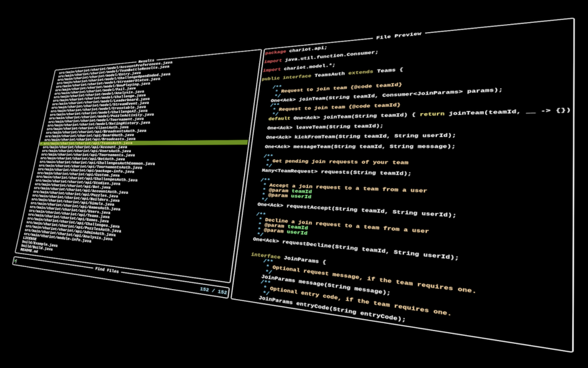The height and width of the screenshot is (368, 588).
Task: Pick Leaderboard.java in the results
Action: tap(102, 102)
